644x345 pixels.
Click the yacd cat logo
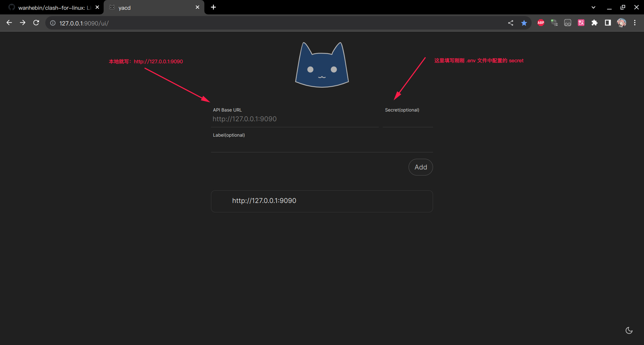[x=322, y=65]
